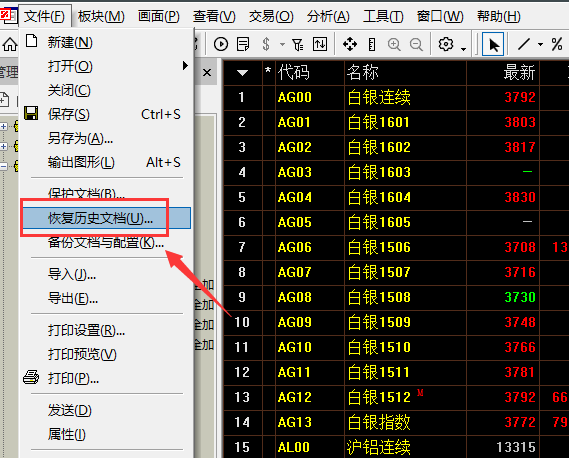Viewport: 569px width, 458px height.
Task: Collapse the third tree node minus box
Action: (4, 166)
